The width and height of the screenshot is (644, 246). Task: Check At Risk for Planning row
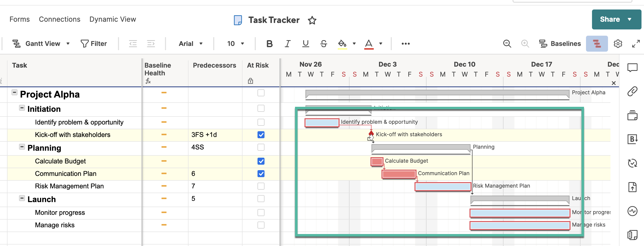(x=261, y=147)
